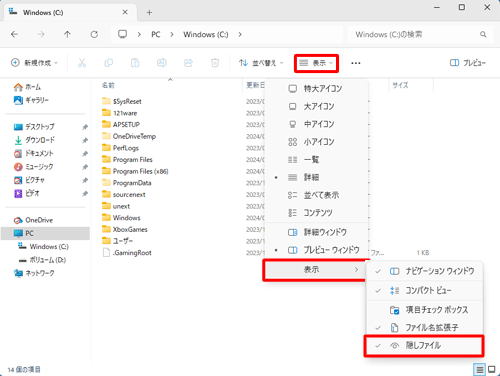500x376 pixels.
Task: Click the Back navigation arrow
Action: (14, 34)
